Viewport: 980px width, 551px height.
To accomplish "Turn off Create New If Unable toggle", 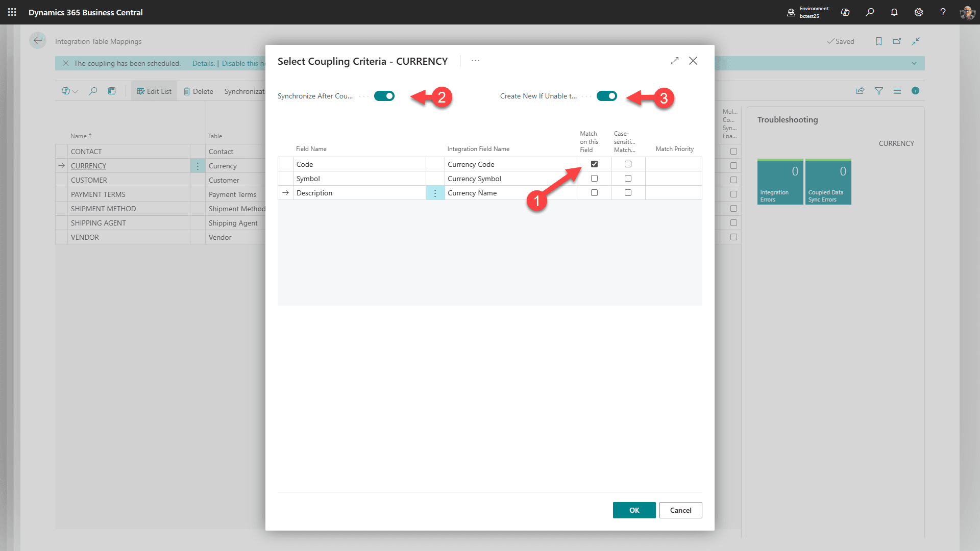I will click(x=607, y=96).
